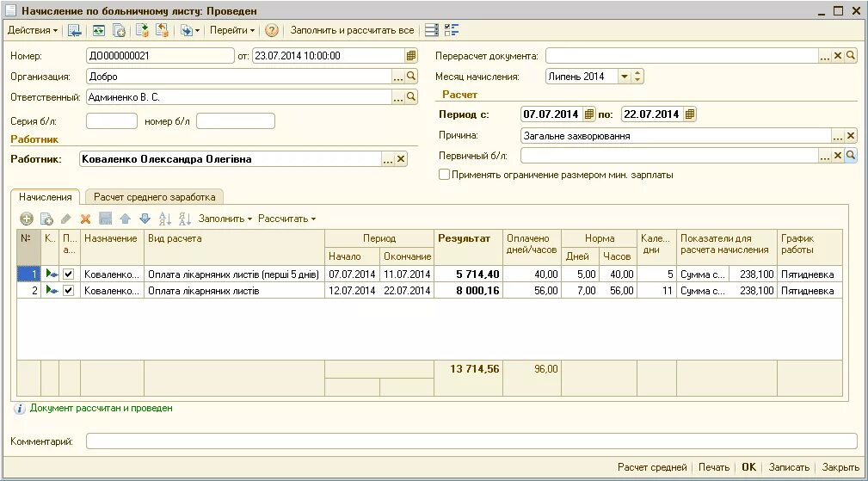Image resolution: width=868 pixels, height=481 pixels.
Task: Click the post document toolbar icon
Action: coord(142,30)
